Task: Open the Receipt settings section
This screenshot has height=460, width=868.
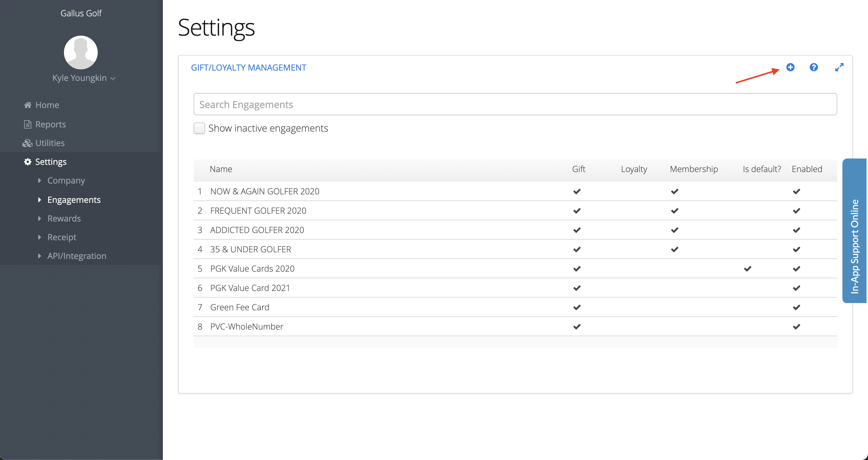Action: [62, 237]
